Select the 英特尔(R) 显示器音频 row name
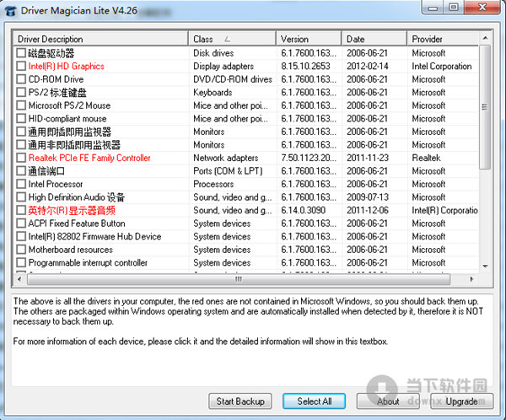 (72, 211)
